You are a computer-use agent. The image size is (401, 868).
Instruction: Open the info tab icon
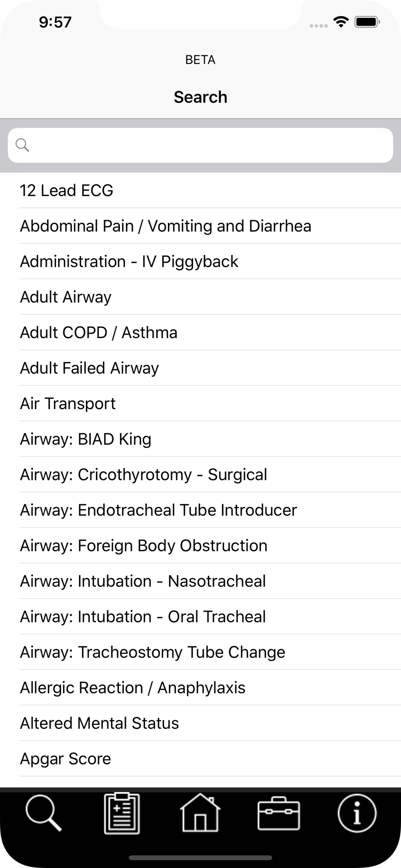pyautogui.click(x=357, y=813)
